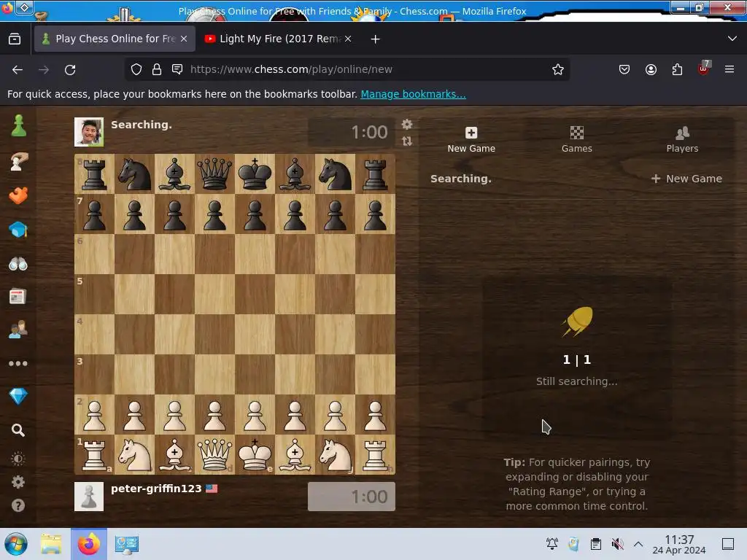747x560 pixels.
Task: Click the show desktop button
Action: click(728, 544)
